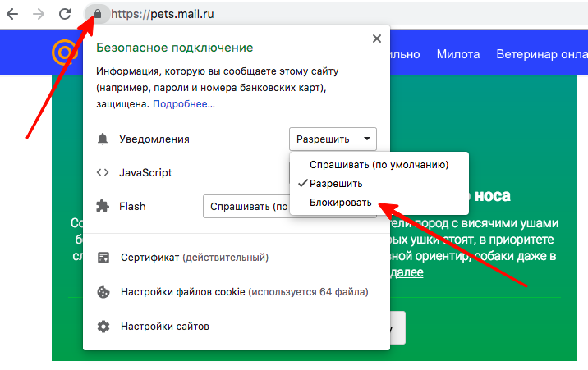Open the Милота site menu item
This screenshot has width=588, height=370.
click(458, 54)
